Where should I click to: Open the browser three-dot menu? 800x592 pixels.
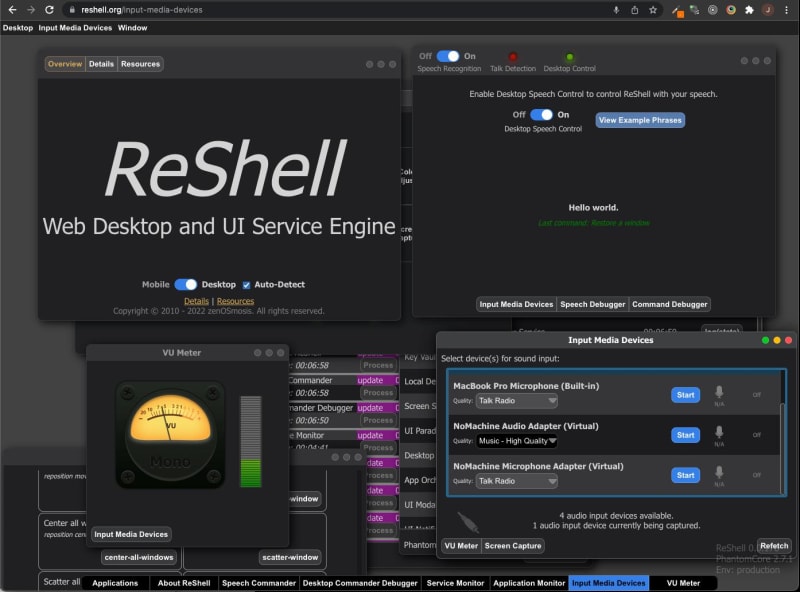786,10
